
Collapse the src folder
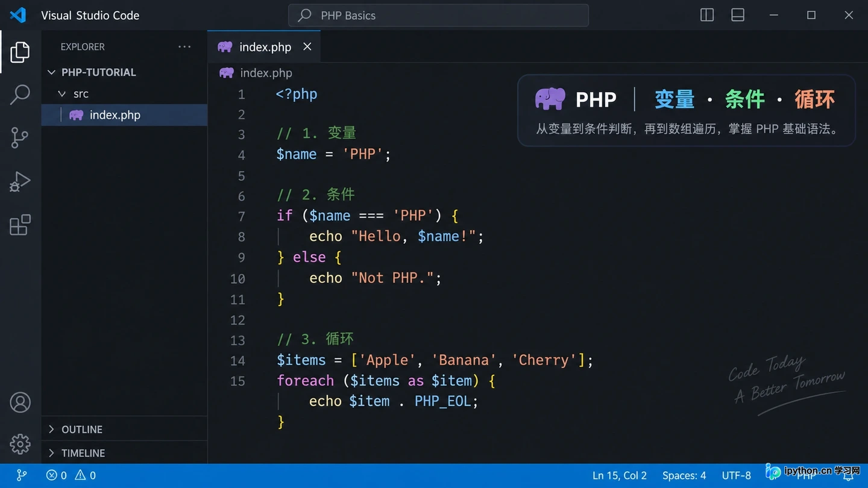point(124,94)
